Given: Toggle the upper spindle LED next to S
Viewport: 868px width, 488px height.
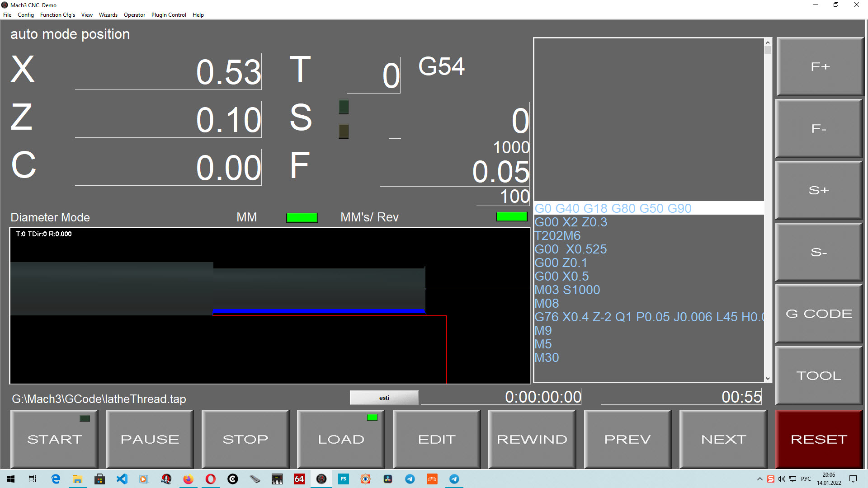Looking at the screenshot, I should pyautogui.click(x=344, y=107).
